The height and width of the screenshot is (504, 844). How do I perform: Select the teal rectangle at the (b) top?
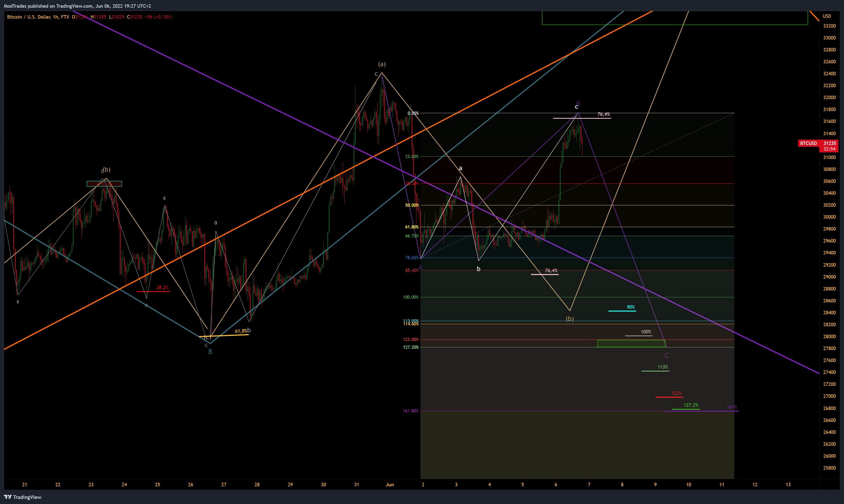tap(104, 184)
